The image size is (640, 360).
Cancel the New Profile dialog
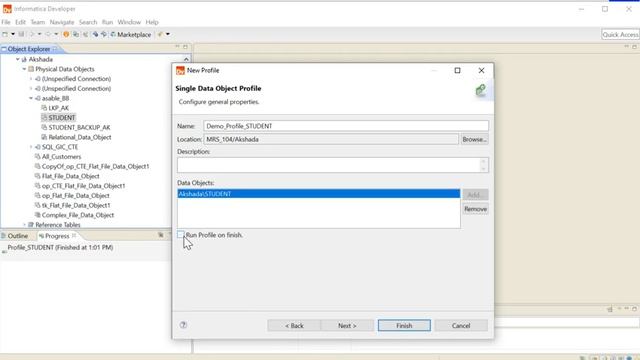coord(461,325)
